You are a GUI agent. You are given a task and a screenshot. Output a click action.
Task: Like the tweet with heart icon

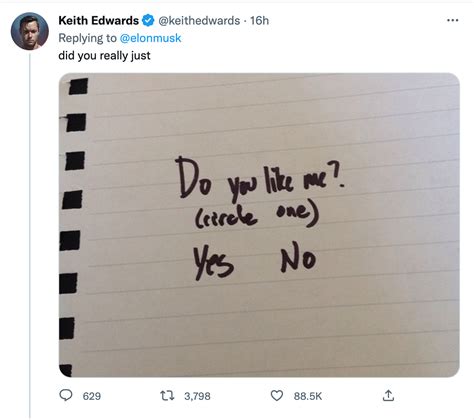coord(276,396)
